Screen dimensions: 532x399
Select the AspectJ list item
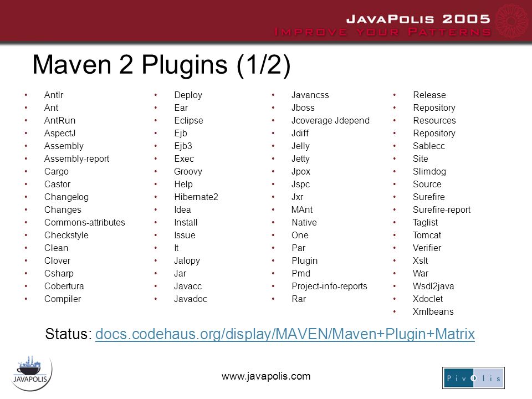coord(60,134)
